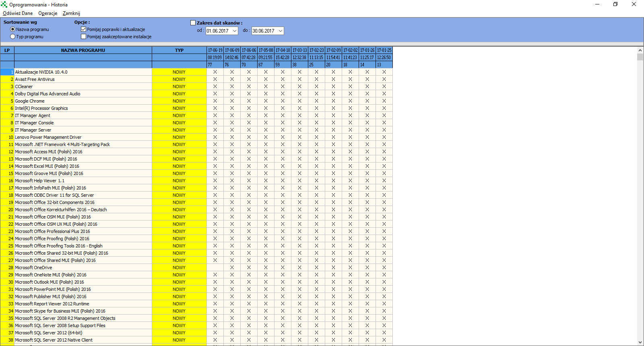Select the IT Manager Server row
The image size is (644, 346).
(83, 130)
